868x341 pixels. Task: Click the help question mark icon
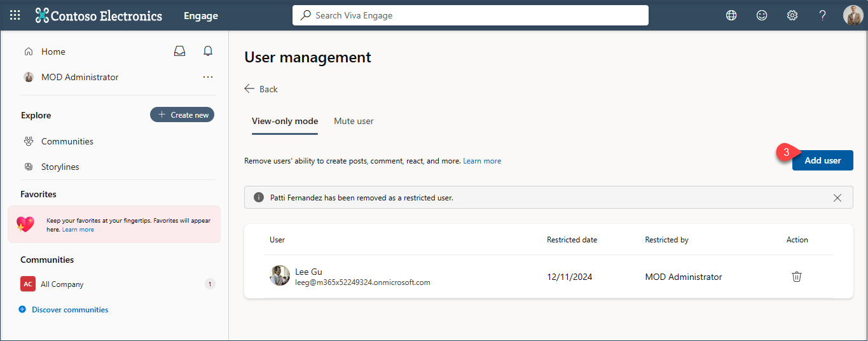pyautogui.click(x=822, y=15)
